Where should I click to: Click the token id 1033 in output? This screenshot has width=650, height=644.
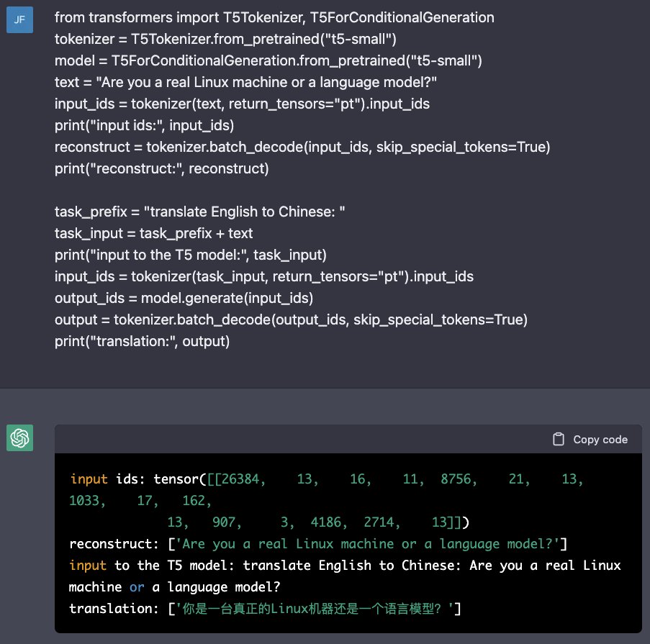pos(84,501)
